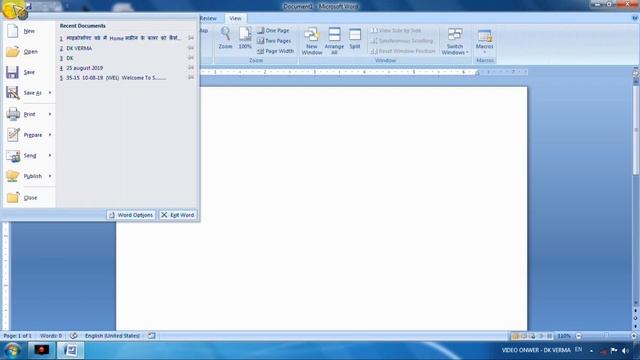The height and width of the screenshot is (360, 640).
Task: Click the zoom slider in status bar
Action: [606, 336]
